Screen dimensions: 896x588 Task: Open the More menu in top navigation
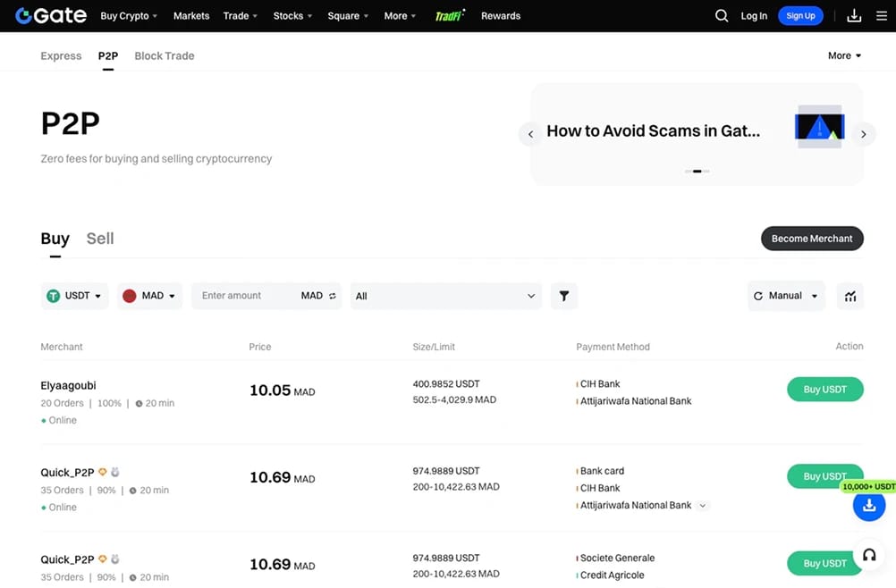coord(400,16)
